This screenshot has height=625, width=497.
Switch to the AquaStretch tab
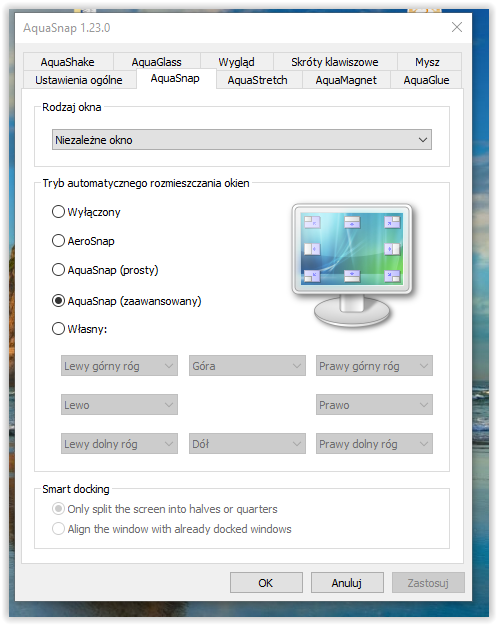(x=257, y=80)
